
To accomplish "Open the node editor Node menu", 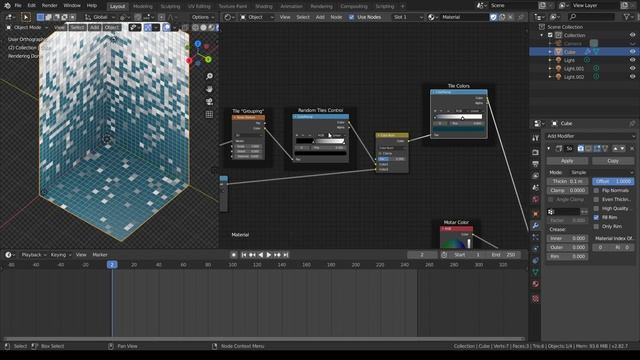I will 336,17.
